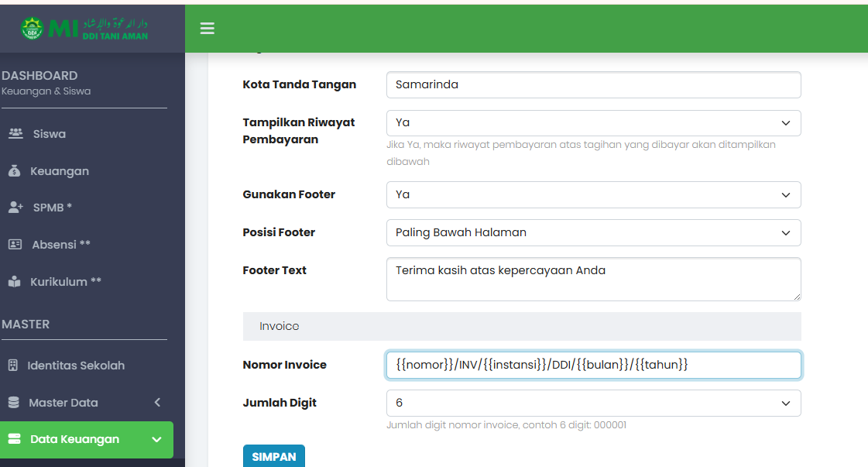
Task: Click the MI DDI Tani Aman logo
Action: 84,29
